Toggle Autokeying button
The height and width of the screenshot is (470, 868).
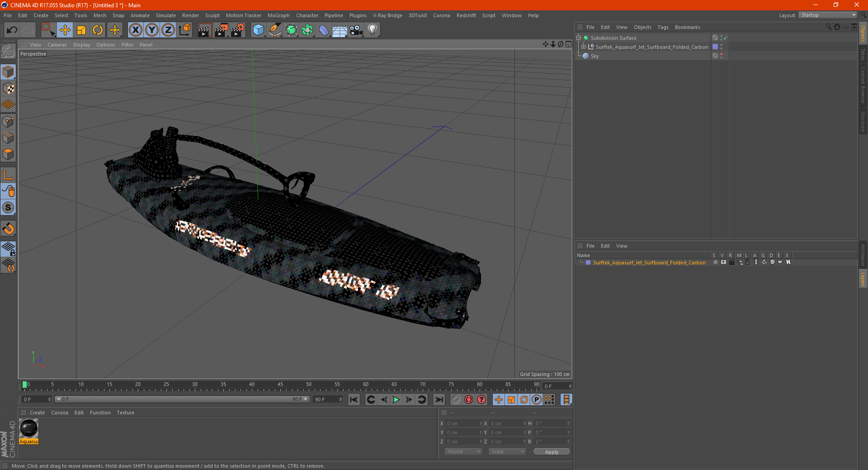tap(469, 399)
